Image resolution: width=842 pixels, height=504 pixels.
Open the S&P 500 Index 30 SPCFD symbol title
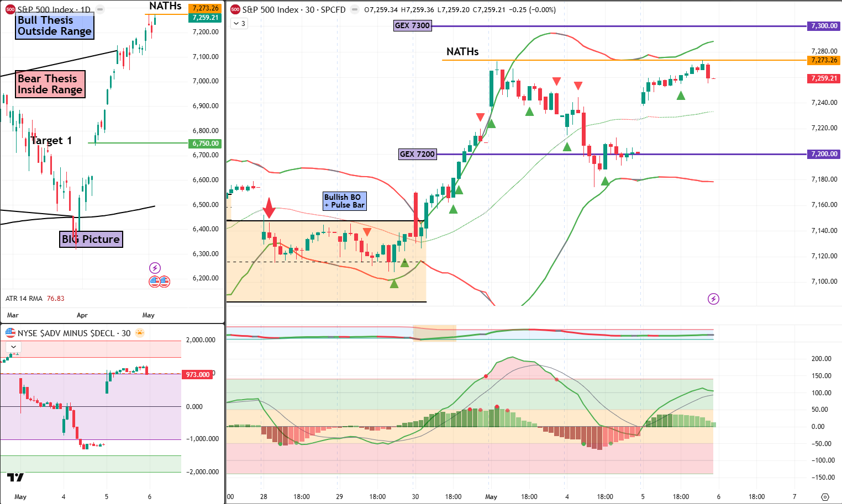click(x=294, y=9)
